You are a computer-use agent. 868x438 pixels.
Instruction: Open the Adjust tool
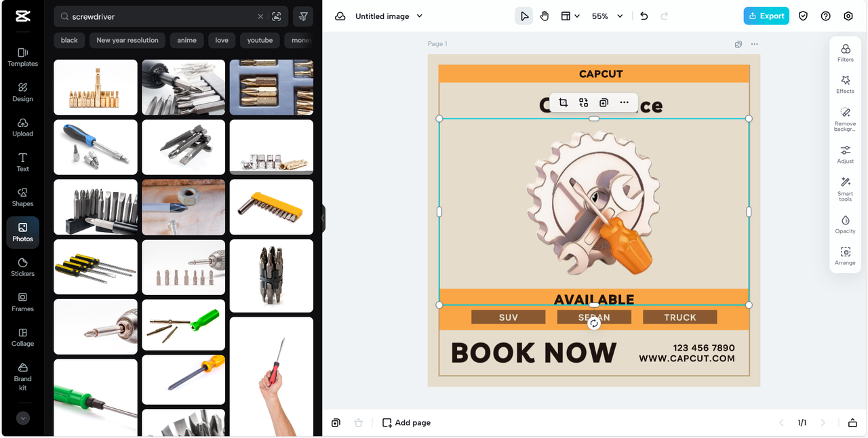846,155
